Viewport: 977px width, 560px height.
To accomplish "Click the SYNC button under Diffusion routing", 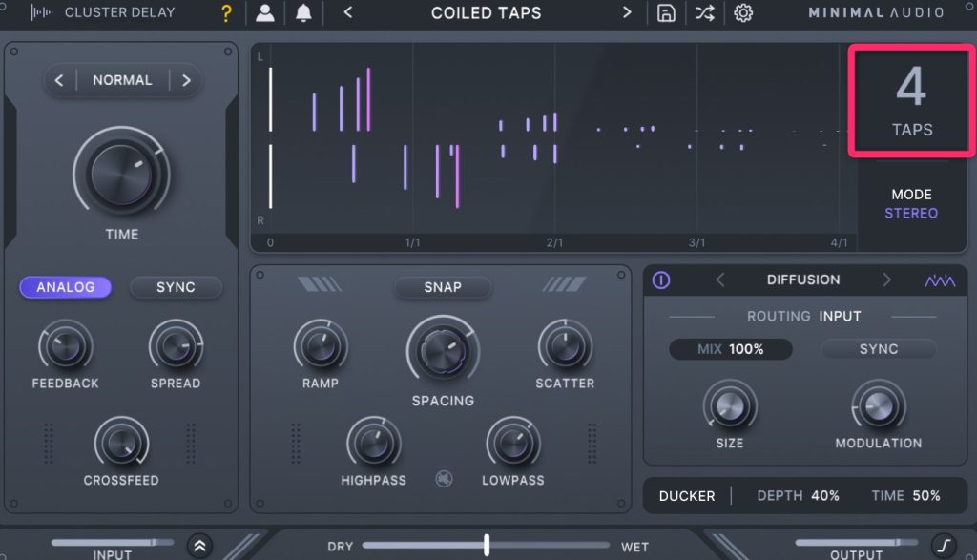I will pyautogui.click(x=878, y=349).
